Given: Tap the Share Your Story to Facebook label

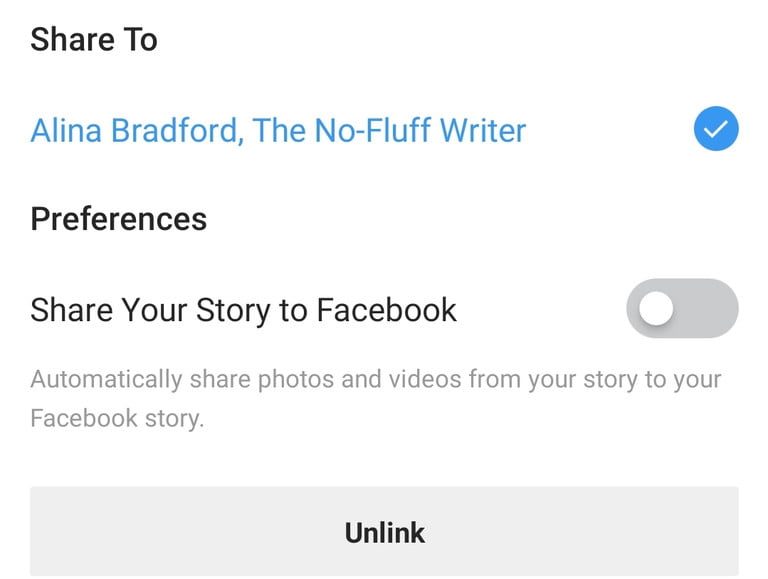Looking at the screenshot, I should pos(243,310).
